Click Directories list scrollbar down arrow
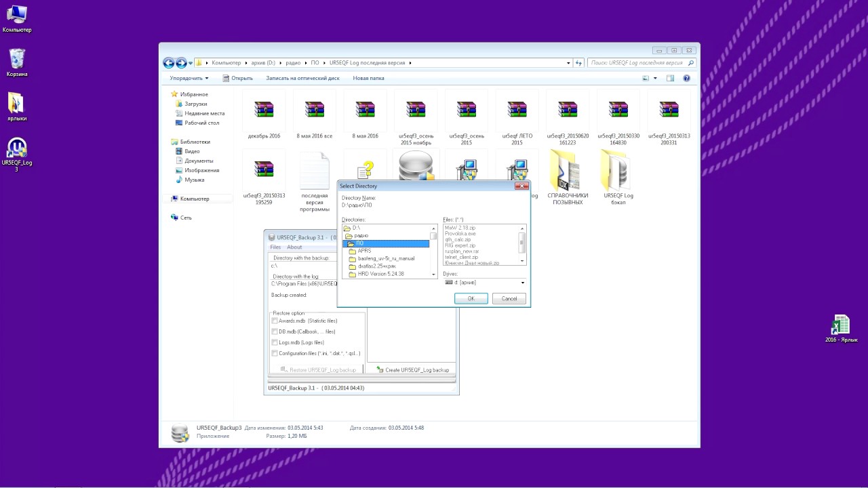 click(434, 274)
